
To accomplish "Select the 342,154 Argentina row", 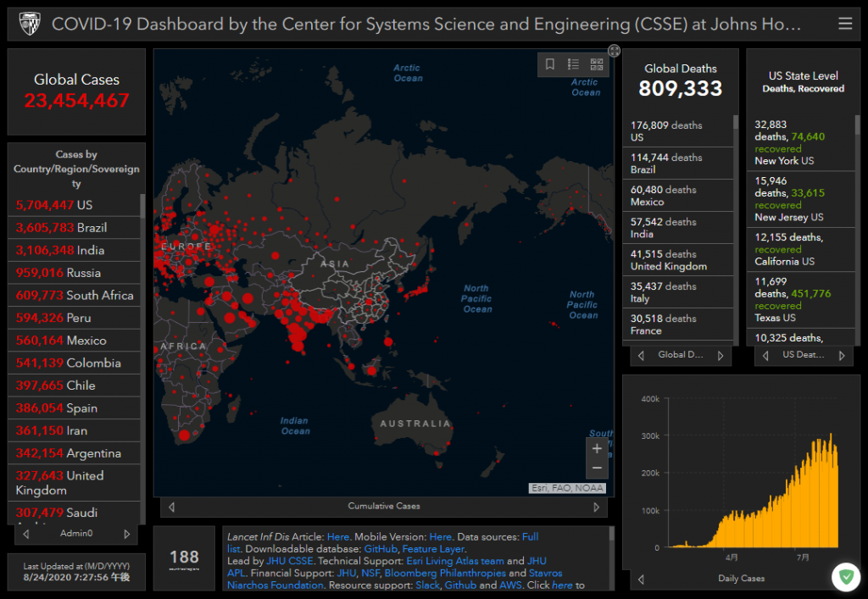I will tap(75, 453).
